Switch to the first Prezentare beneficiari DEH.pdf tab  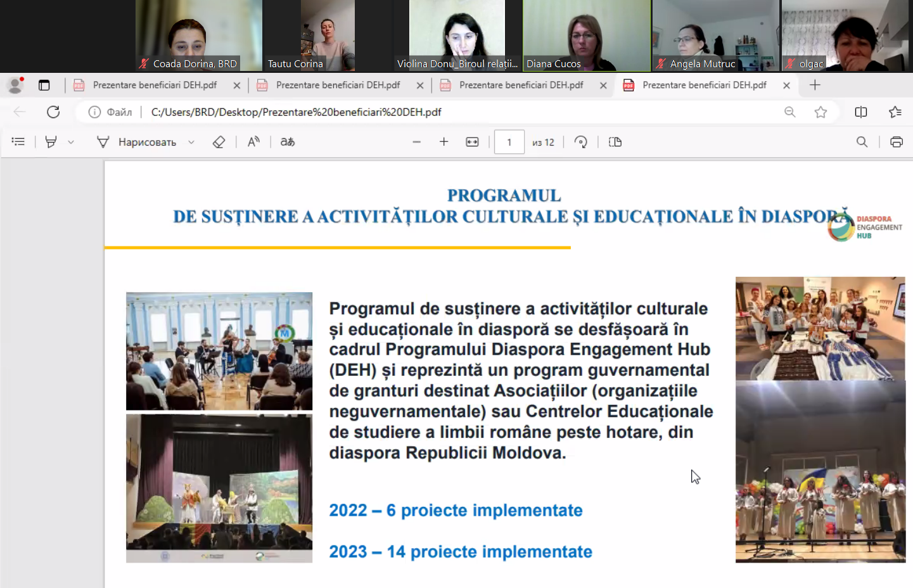pyautogui.click(x=154, y=85)
